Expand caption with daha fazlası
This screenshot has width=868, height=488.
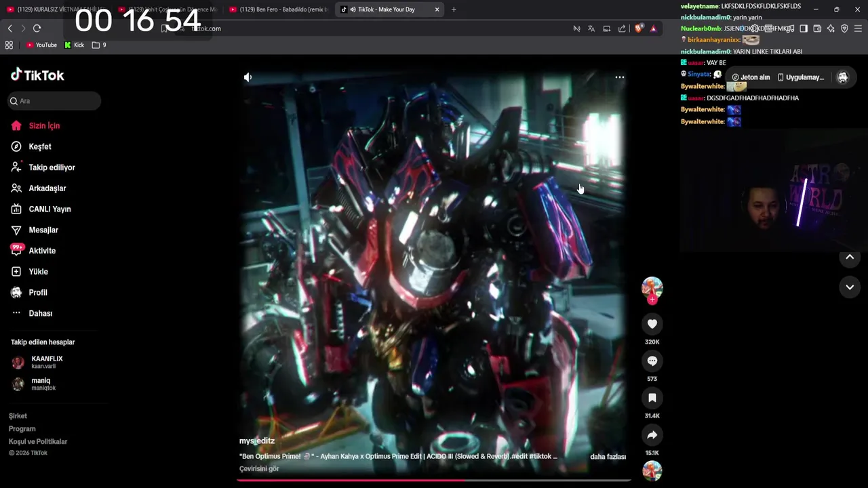(608, 457)
